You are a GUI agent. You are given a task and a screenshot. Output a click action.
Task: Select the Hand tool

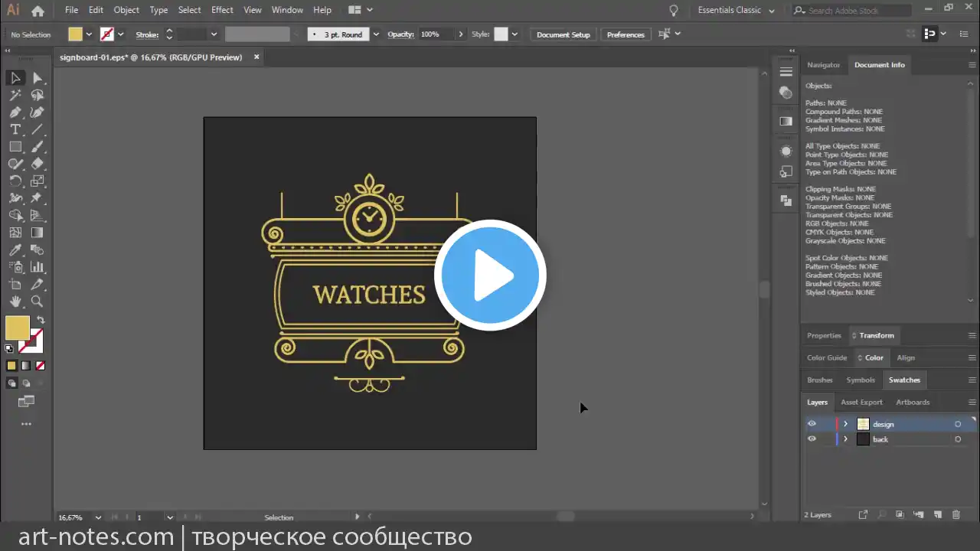coord(15,302)
